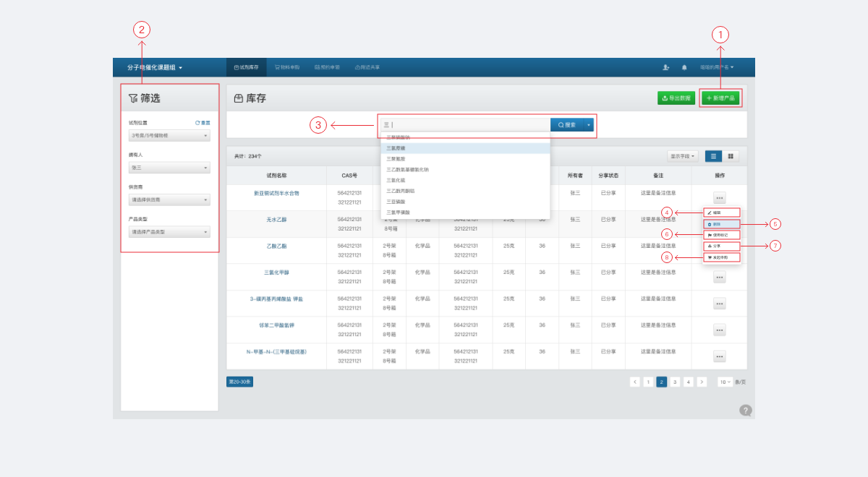The height and width of the screenshot is (477, 868).
Task: Click more-actions button in N-甲基-N- row
Action: coord(720,356)
